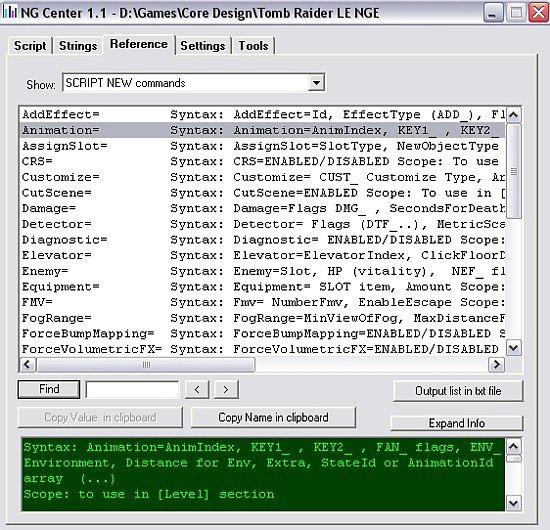Open the Settings tab

pos(203,46)
